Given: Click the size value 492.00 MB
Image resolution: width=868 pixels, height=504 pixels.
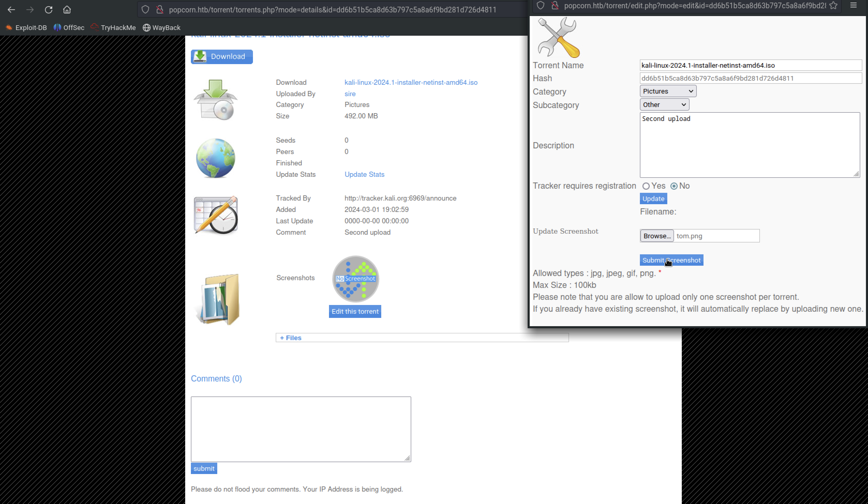Looking at the screenshot, I should (x=361, y=116).
